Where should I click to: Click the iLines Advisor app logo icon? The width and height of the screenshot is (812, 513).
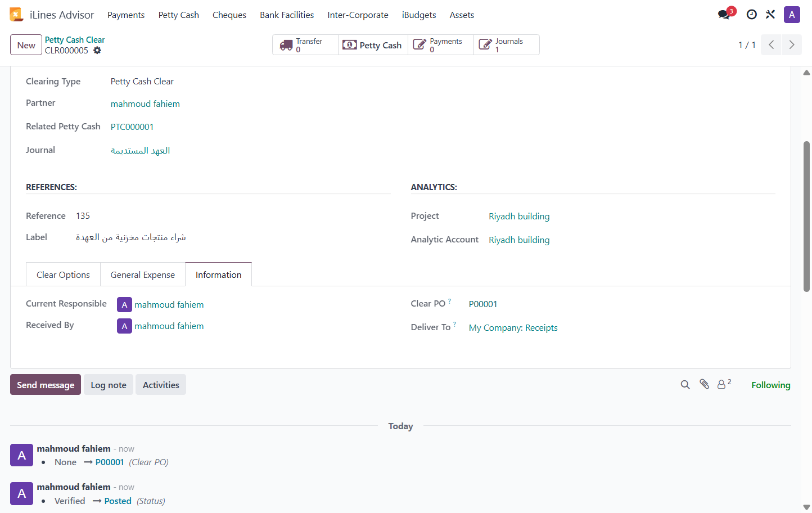16,15
